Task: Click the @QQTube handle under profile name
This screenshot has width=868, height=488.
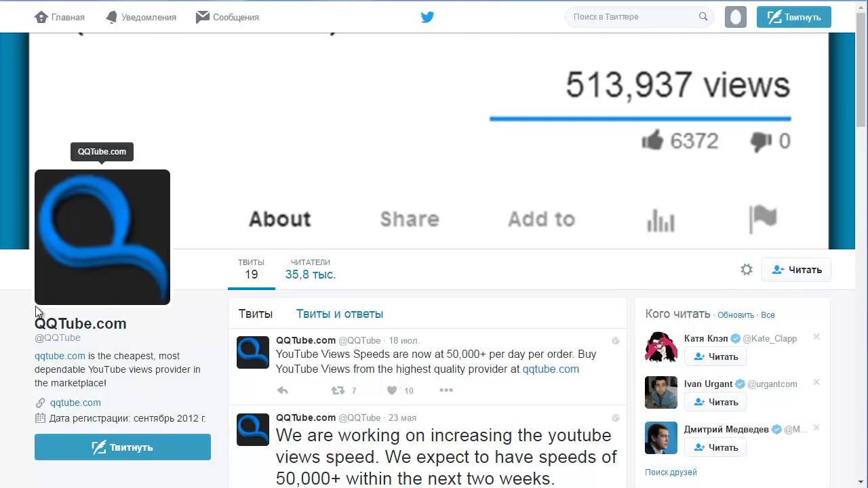Action: (58, 338)
